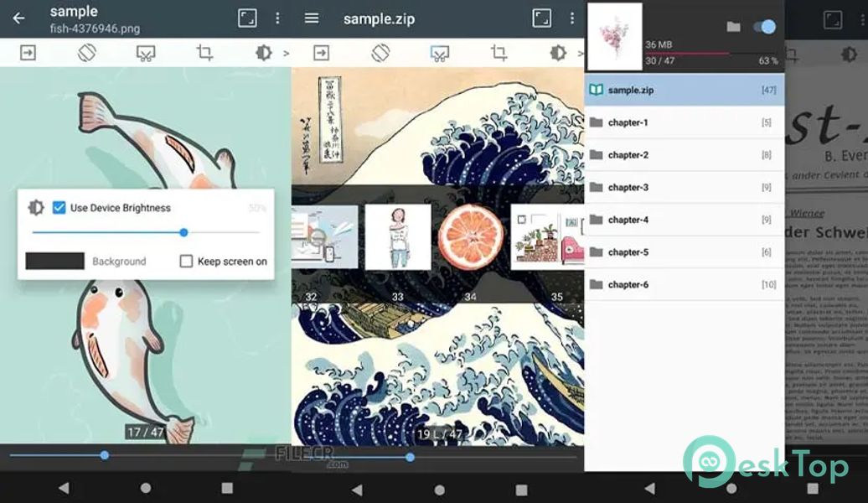Tap go-to-page icon in fish screen toolbar

[28, 53]
